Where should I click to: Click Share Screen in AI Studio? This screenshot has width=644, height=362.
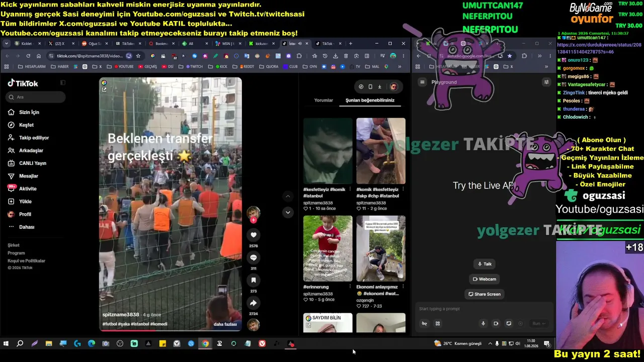click(x=485, y=294)
